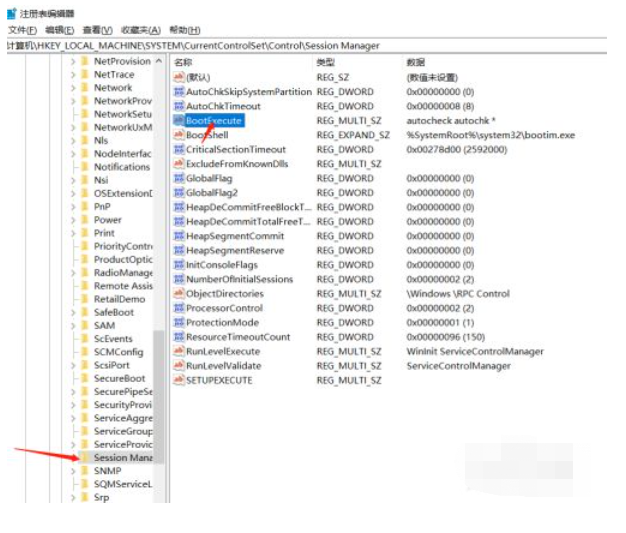
Task: Select the RunLevelExecute value entry
Action: click(223, 352)
